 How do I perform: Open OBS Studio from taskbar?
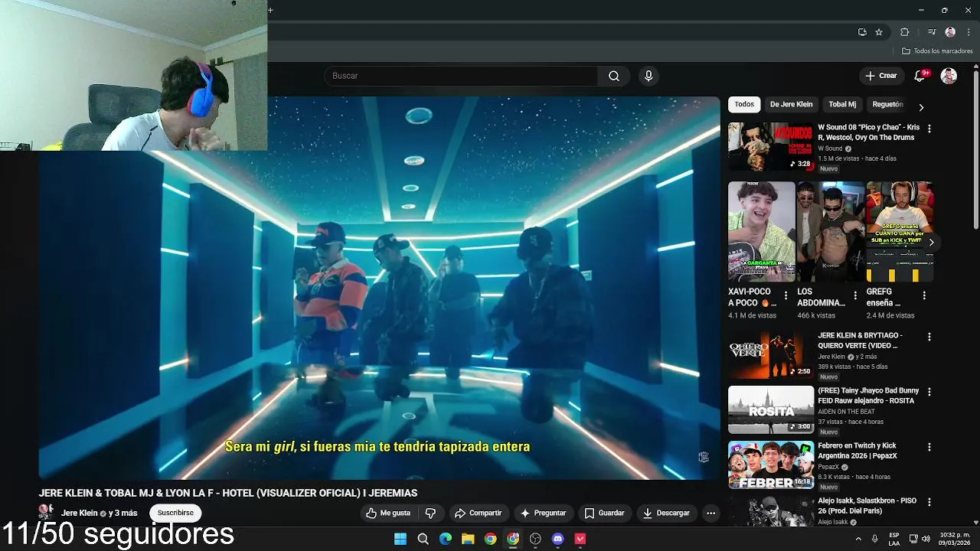[x=535, y=539]
